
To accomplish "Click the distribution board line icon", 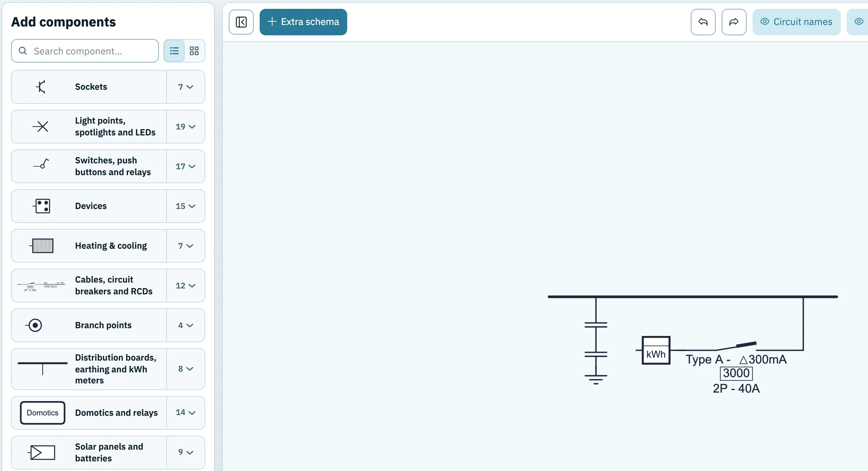I will 43,368.
